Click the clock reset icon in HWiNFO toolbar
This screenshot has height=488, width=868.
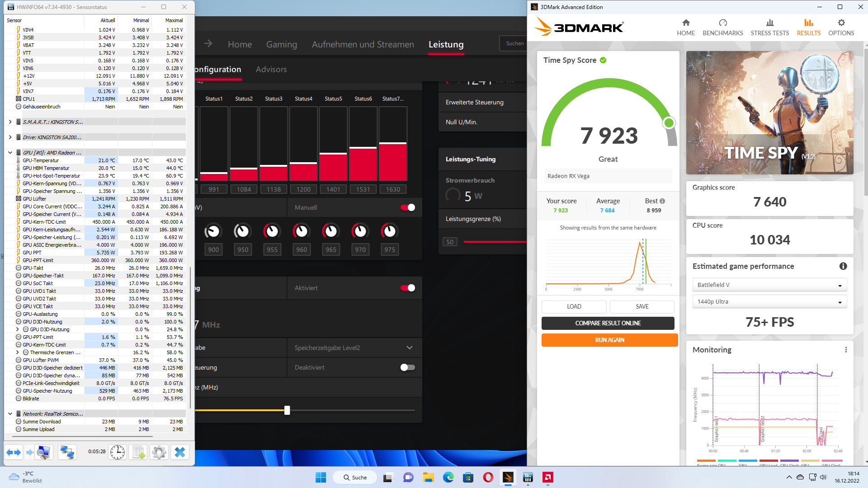[118, 452]
